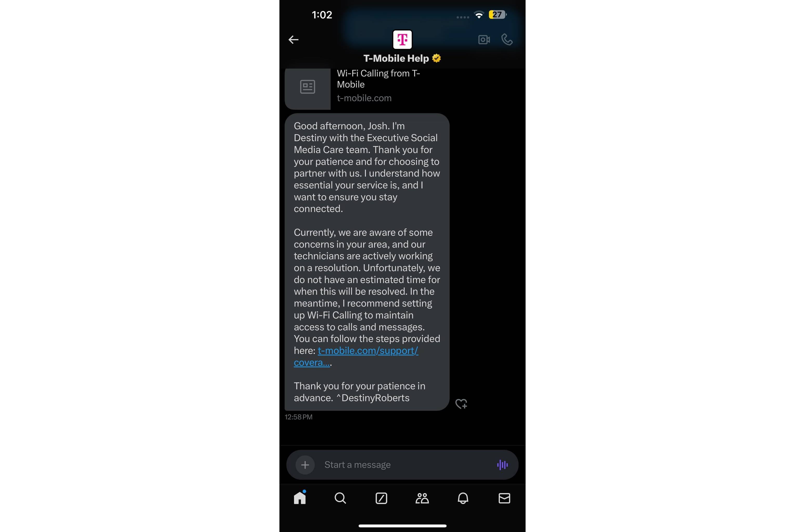
Task: Tap the compose/edit icon in bottom bar
Action: pyautogui.click(x=381, y=498)
